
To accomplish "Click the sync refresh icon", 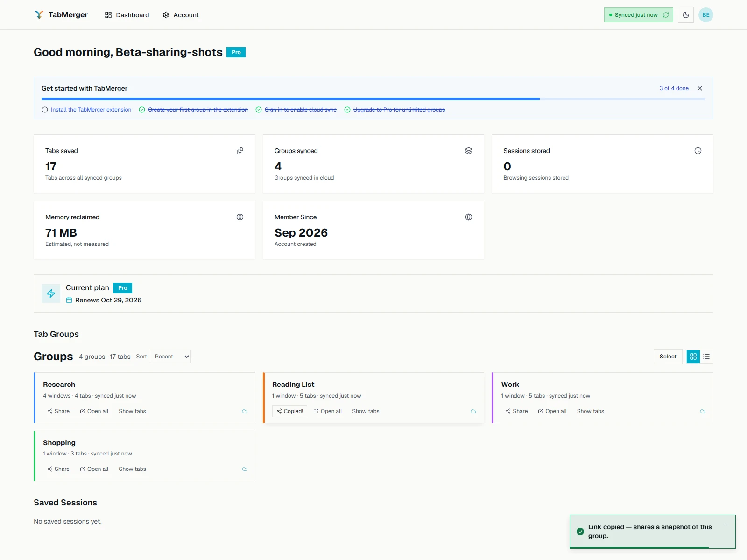I will pos(666,15).
